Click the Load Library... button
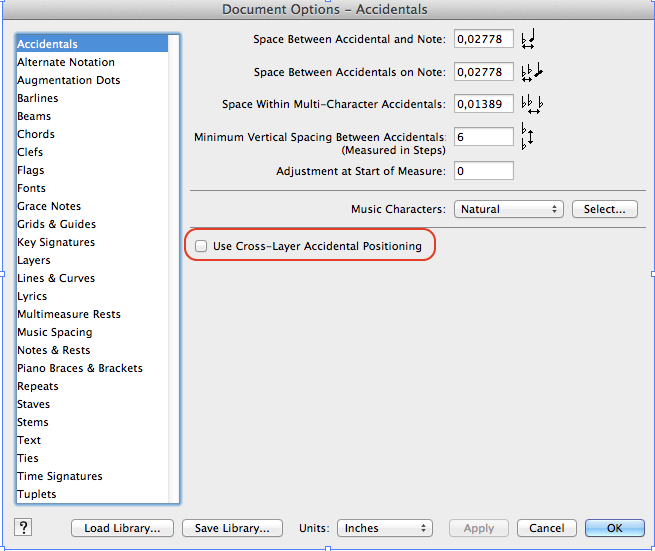Viewport: 655px width, 551px height. pyautogui.click(x=123, y=528)
